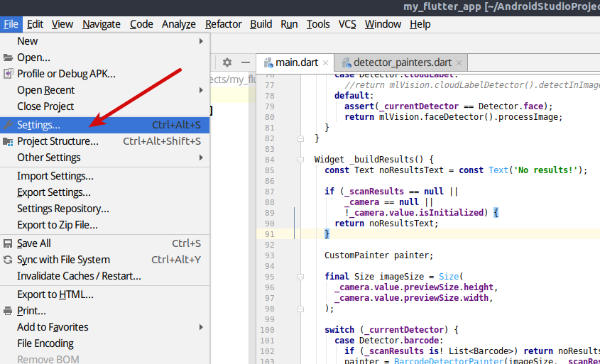Collapse _buildResults fold at line 84
This screenshot has height=364, width=600.
point(301,160)
